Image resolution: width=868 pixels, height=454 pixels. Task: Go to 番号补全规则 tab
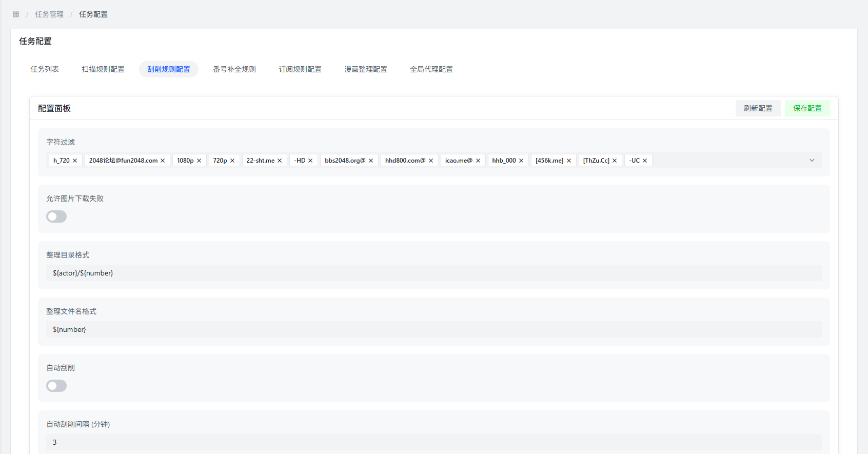234,69
